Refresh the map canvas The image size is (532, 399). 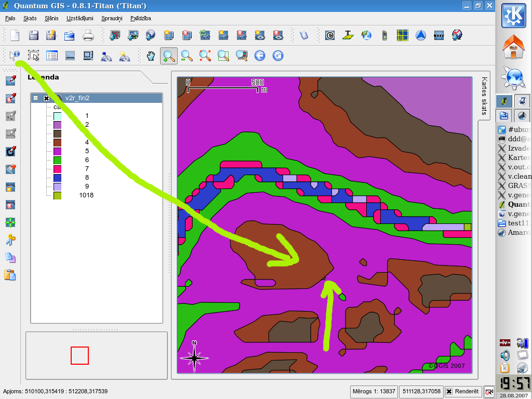point(278,56)
